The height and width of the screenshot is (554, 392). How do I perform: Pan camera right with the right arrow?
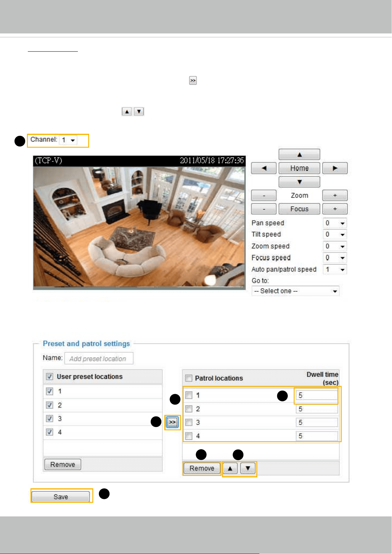[335, 168]
